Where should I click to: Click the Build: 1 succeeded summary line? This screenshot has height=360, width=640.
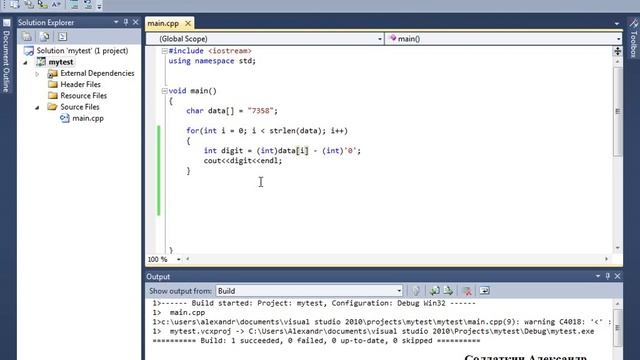click(x=316, y=341)
